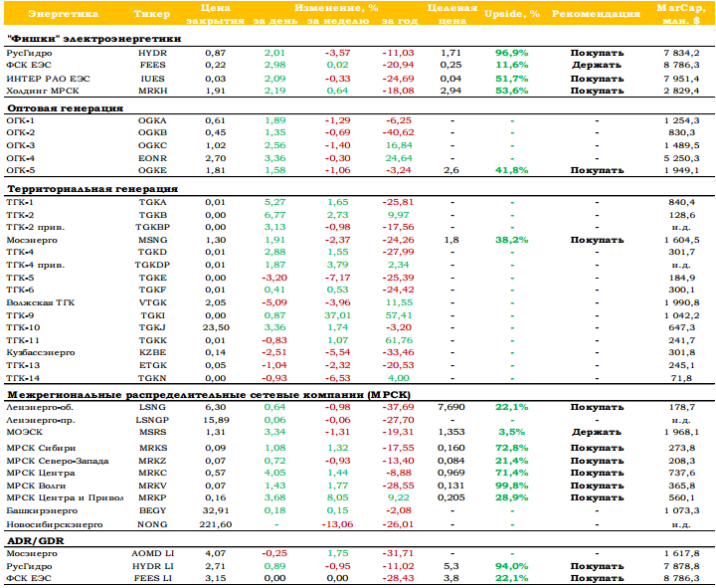Click the ticker 'NONG'
This screenshot has height=588, width=716.
[152, 524]
